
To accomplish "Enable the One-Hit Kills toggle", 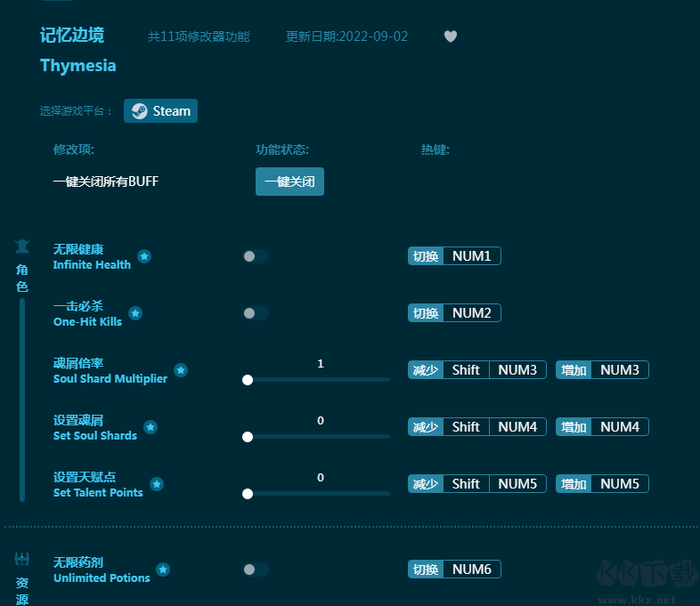I will [x=256, y=313].
